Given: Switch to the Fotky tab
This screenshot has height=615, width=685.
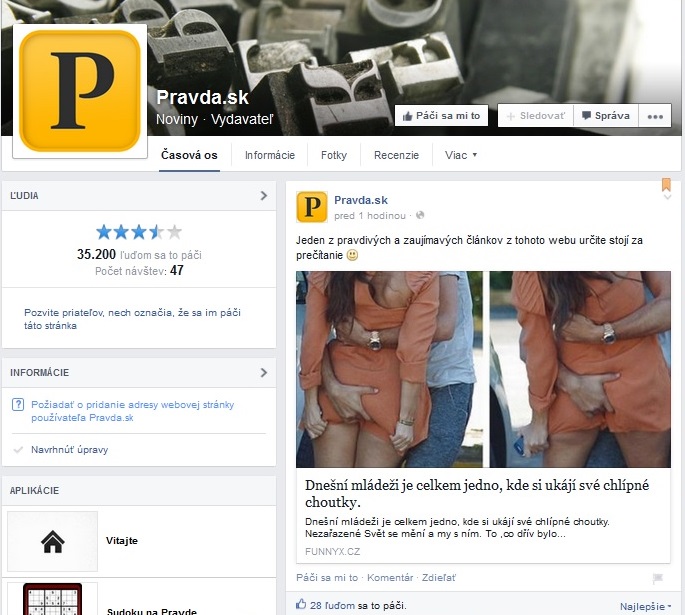Looking at the screenshot, I should pyautogui.click(x=334, y=155).
